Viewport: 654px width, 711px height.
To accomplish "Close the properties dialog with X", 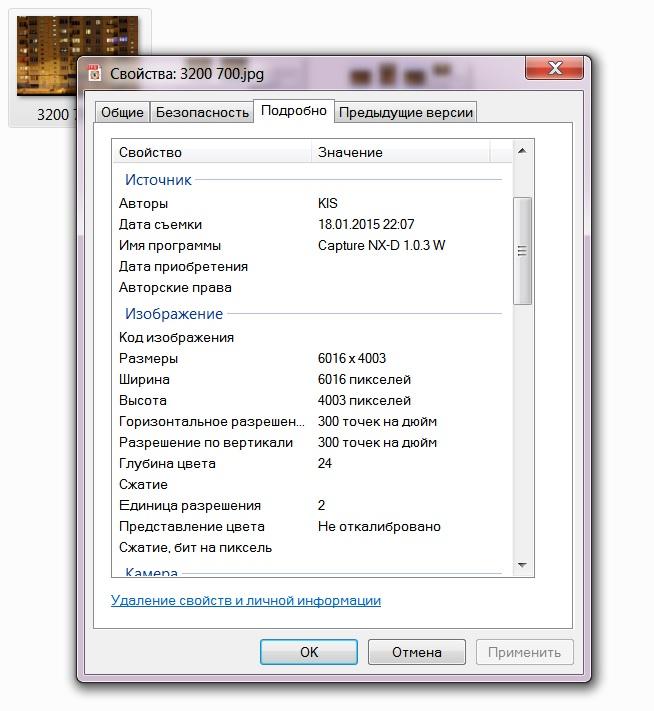I will [x=554, y=68].
